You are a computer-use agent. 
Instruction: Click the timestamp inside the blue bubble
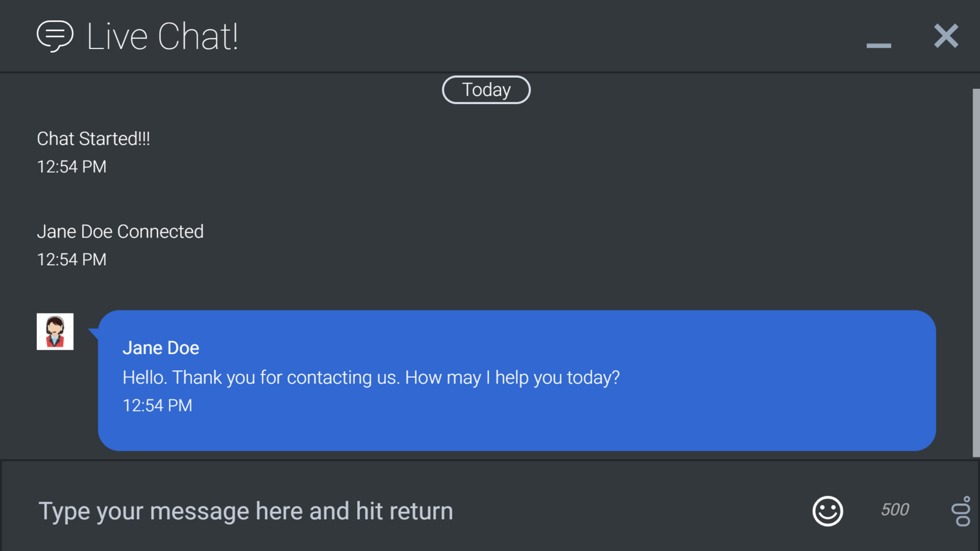coord(157,406)
